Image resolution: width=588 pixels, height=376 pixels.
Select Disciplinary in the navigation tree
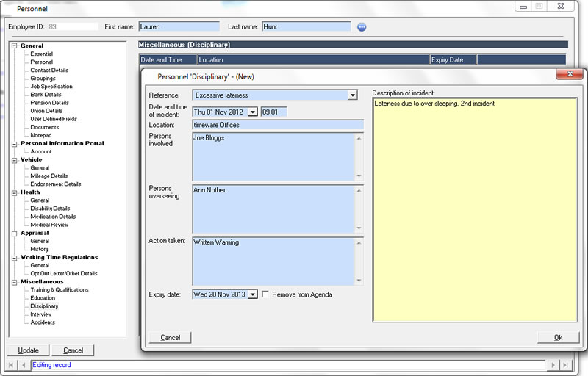point(44,306)
